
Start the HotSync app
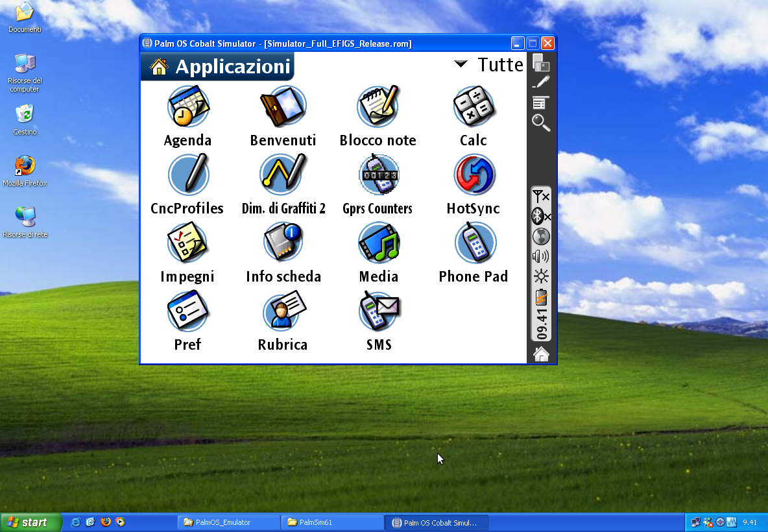(x=474, y=175)
